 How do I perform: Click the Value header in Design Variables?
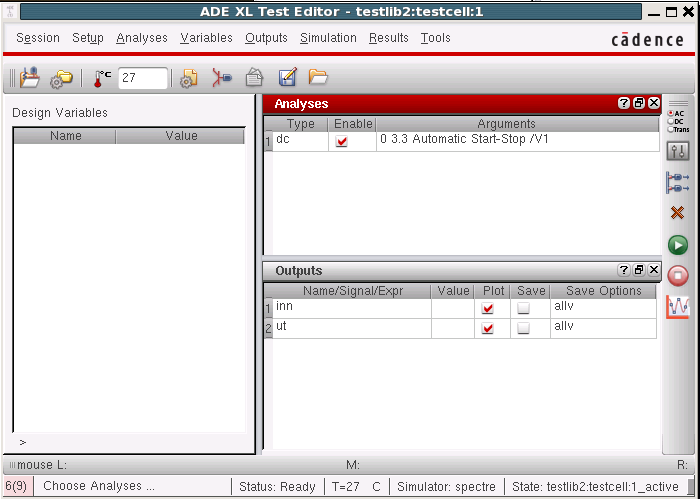[181, 136]
